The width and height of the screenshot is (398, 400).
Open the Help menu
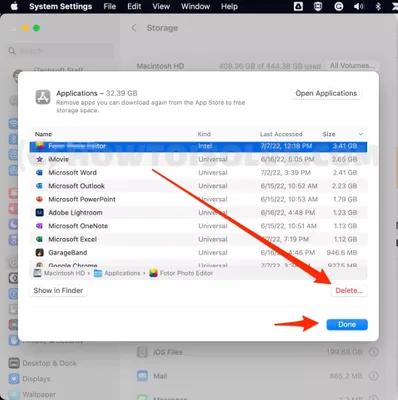(x=229, y=6)
